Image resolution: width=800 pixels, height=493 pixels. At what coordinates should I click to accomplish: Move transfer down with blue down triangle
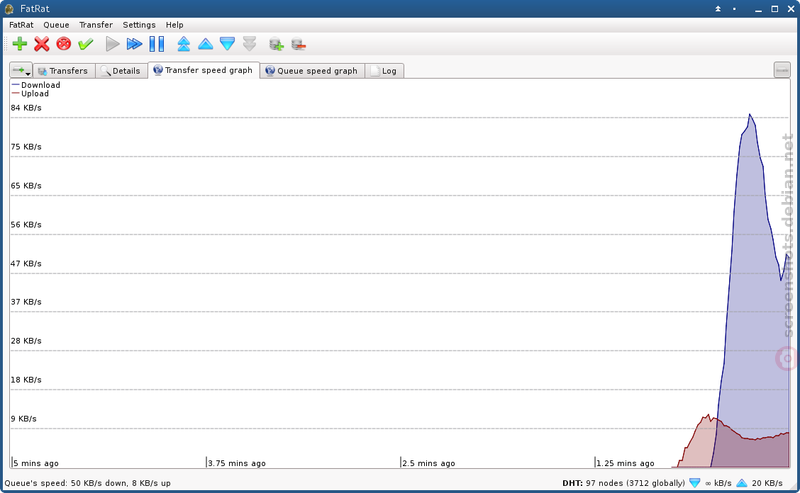point(228,44)
